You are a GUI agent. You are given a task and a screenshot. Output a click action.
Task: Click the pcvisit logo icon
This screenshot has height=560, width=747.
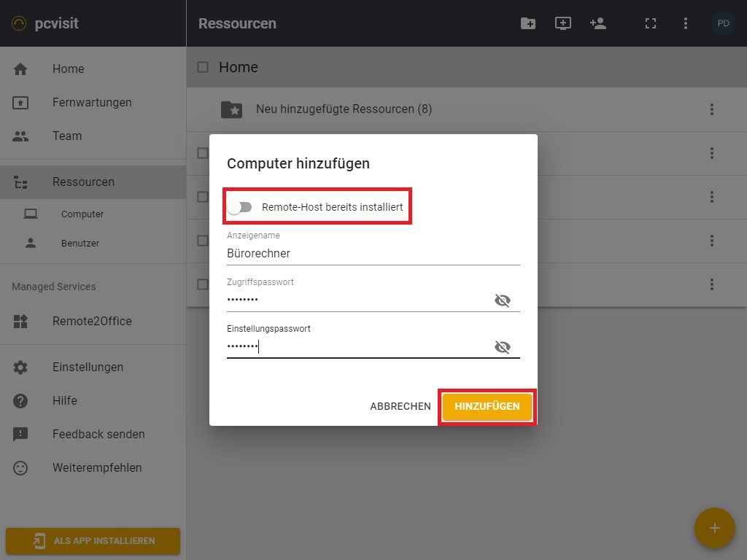(x=20, y=23)
